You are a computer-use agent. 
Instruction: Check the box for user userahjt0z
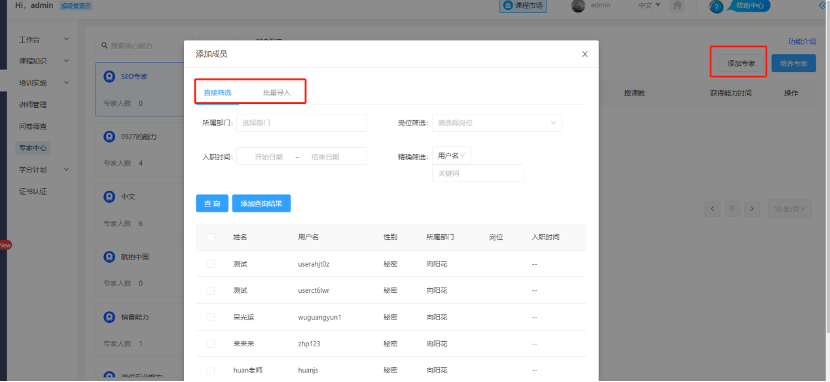click(211, 263)
